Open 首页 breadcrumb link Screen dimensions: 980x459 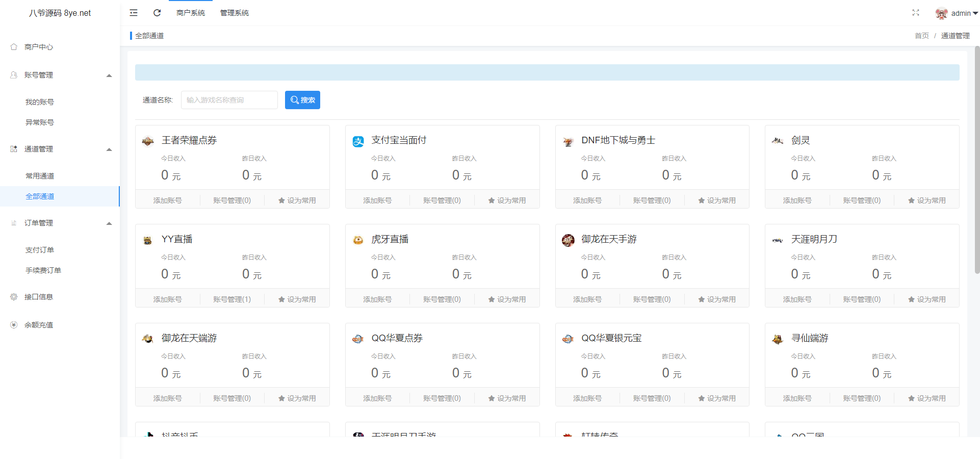tap(921, 36)
